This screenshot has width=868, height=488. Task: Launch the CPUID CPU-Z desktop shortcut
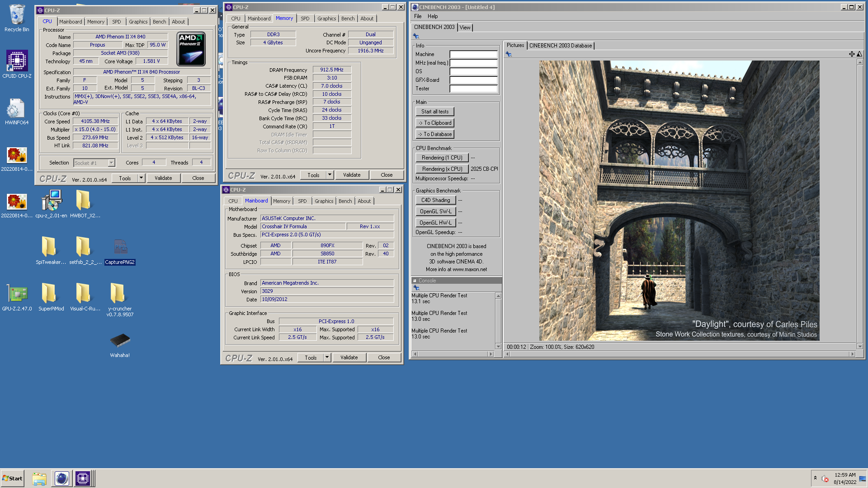tap(17, 64)
